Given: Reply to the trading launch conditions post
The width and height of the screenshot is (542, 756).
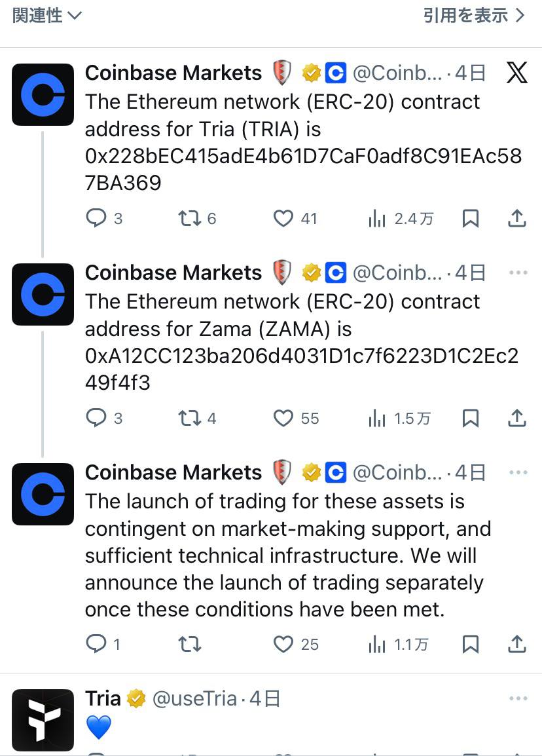Looking at the screenshot, I should click(x=96, y=645).
